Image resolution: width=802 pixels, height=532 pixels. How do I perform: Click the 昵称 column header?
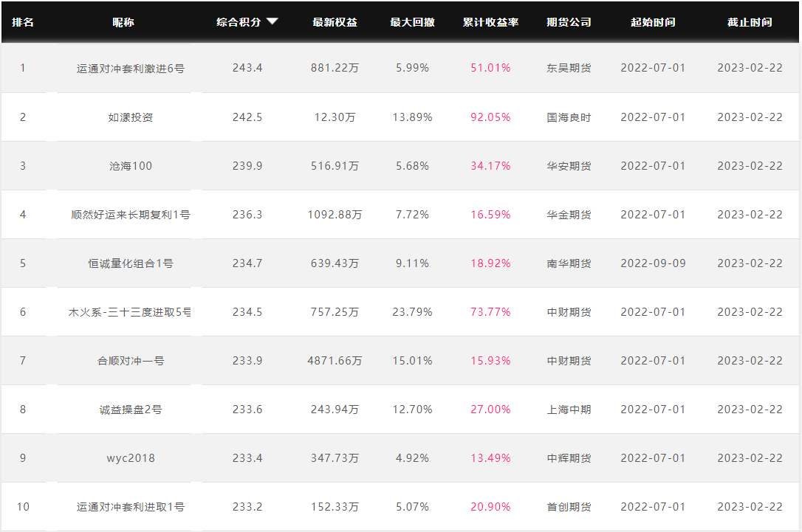(123, 22)
